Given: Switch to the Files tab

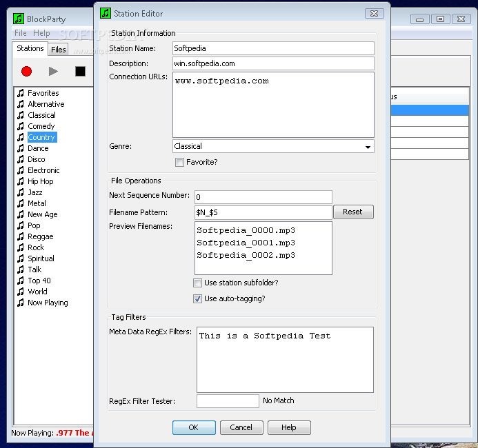Looking at the screenshot, I should coord(58,50).
